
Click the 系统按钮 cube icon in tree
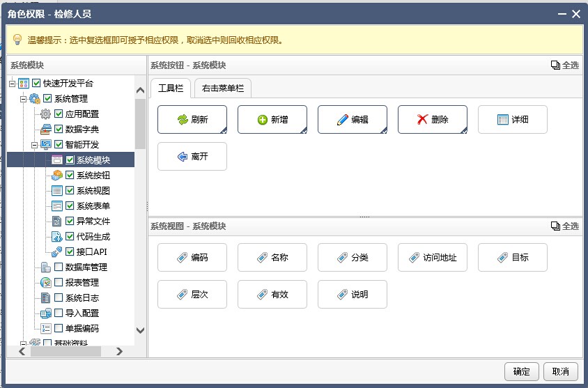[56, 175]
